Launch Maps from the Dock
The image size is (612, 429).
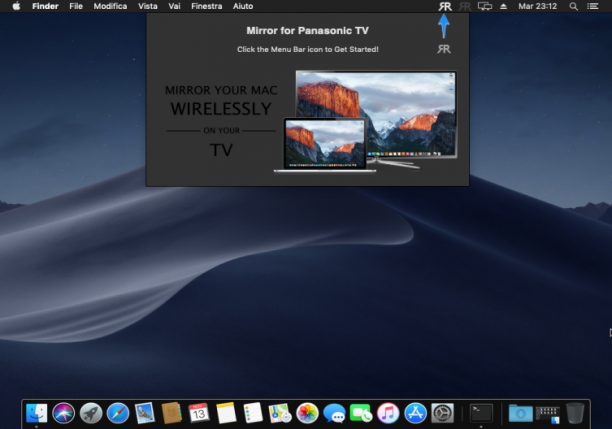coord(280,413)
